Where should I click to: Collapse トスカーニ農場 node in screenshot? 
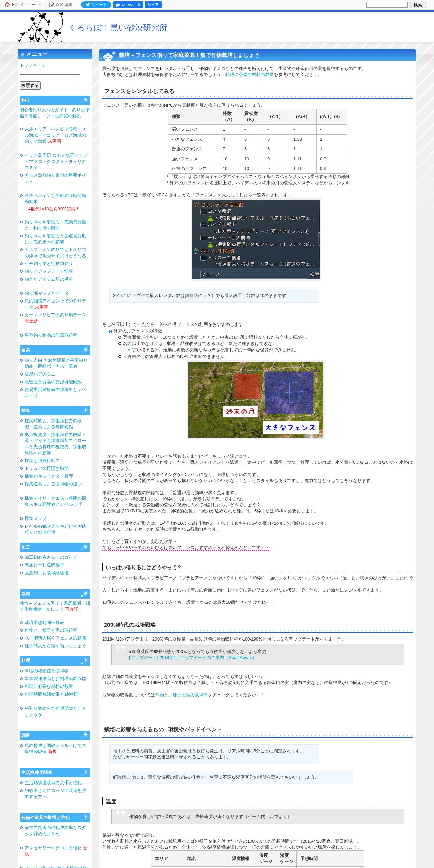(203, 258)
